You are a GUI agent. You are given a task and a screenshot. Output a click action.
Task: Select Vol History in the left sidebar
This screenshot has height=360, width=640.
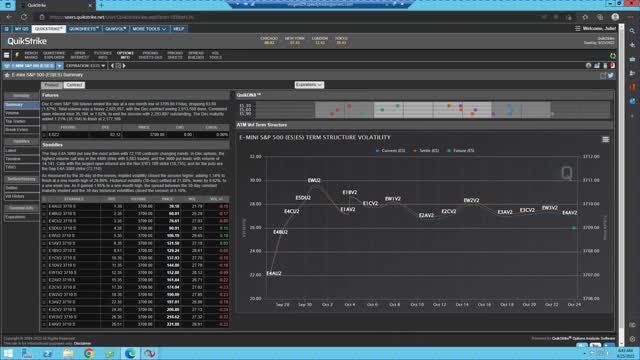[22, 196]
